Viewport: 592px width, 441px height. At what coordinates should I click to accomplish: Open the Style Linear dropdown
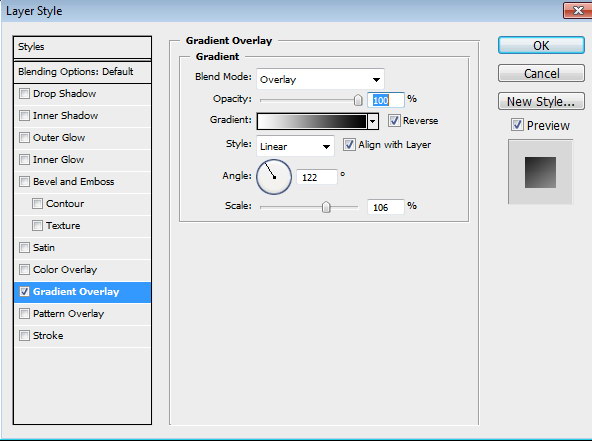295,146
